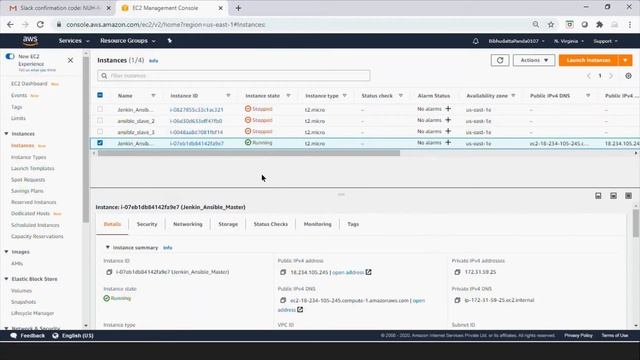Open the Actions dropdown button
The width and height of the screenshot is (640, 360).
[x=534, y=60]
